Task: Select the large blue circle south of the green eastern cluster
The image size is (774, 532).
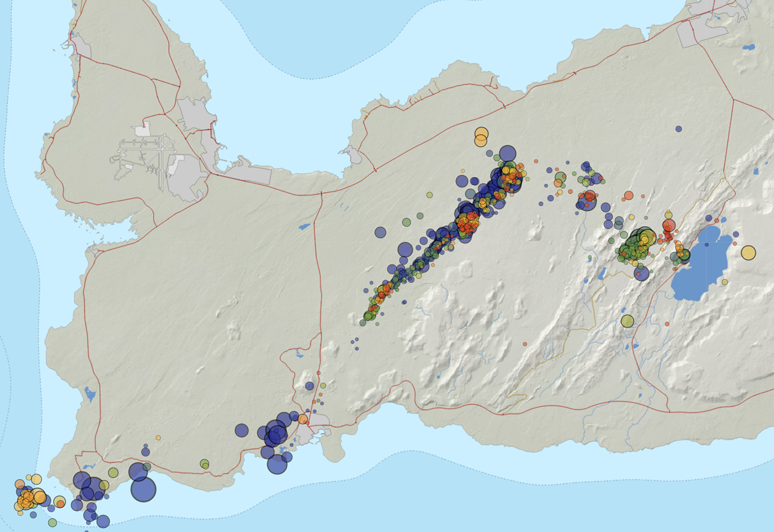Action: point(641,273)
